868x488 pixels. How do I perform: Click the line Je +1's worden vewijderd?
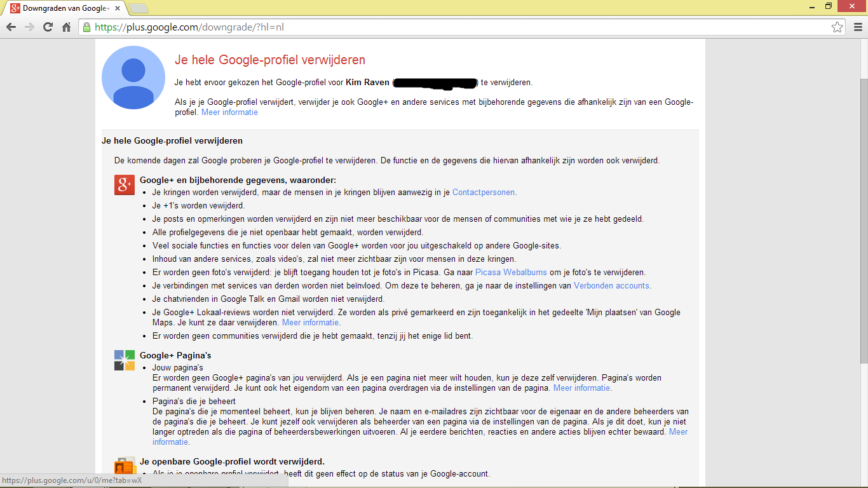click(x=198, y=205)
